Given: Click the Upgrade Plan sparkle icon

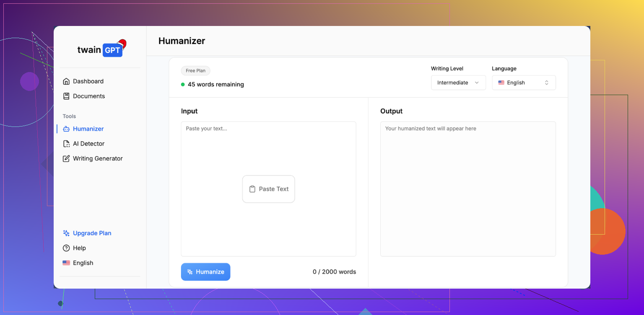Looking at the screenshot, I should point(66,233).
